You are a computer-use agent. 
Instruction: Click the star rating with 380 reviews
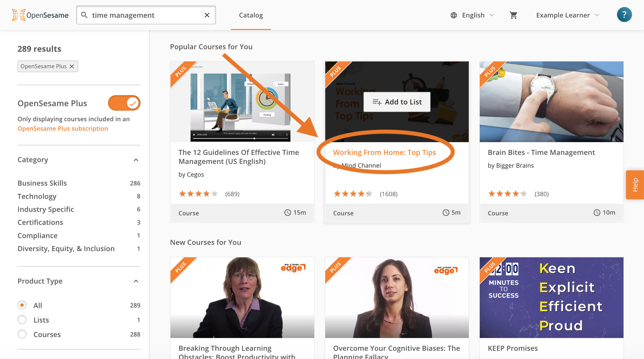(x=507, y=194)
